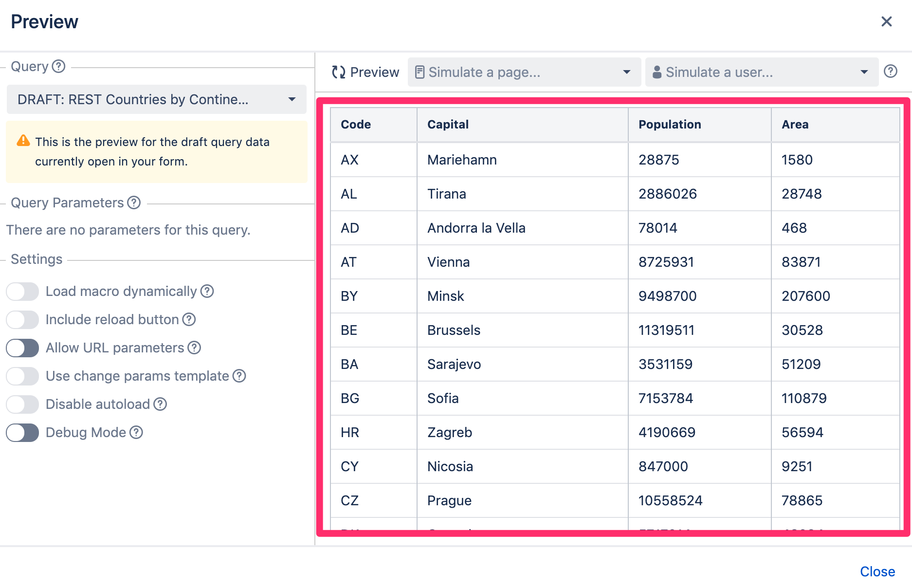Click help icon beside Allow URL parameters

(194, 348)
